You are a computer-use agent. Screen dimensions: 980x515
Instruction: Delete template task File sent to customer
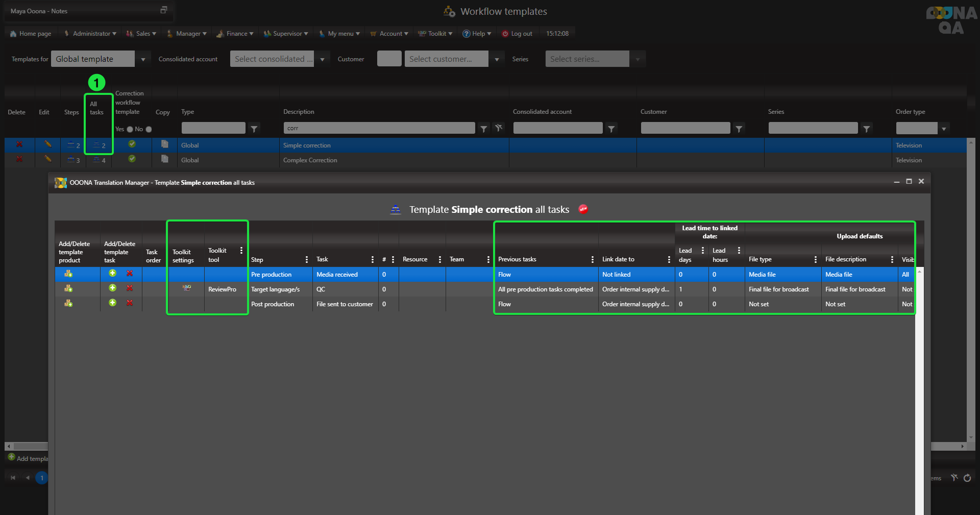(130, 303)
